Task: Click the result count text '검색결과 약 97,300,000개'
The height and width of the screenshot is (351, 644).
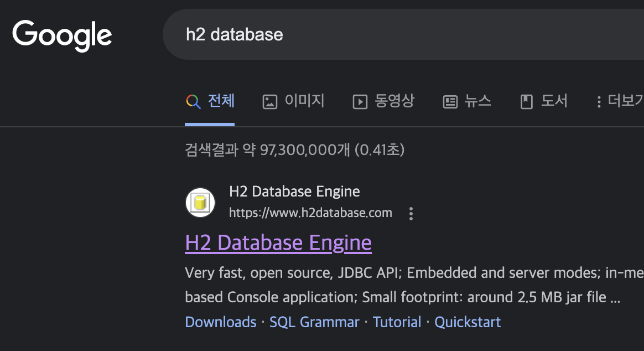Action: click(267, 149)
